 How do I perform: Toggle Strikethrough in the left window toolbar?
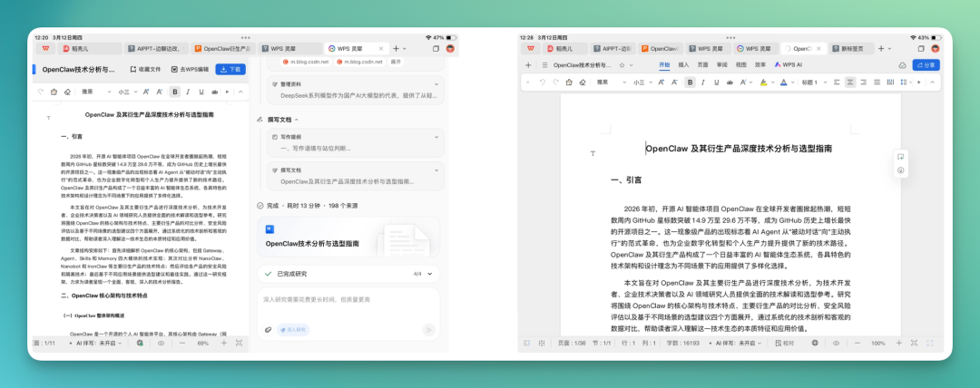[214, 92]
